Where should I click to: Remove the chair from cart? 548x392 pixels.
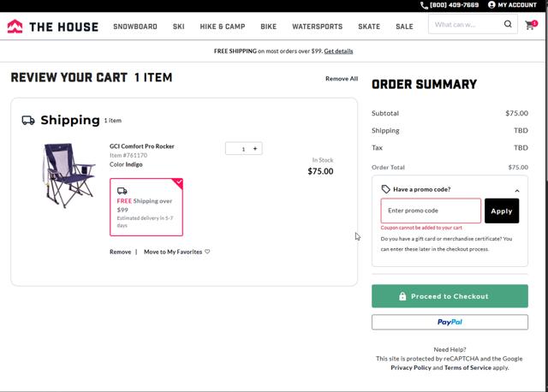coord(120,252)
